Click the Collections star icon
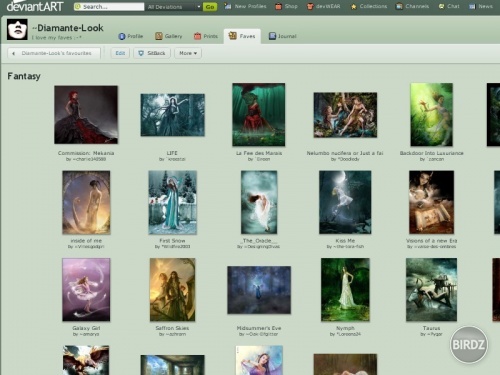Screen dimensions: 500x375 click(354, 7)
